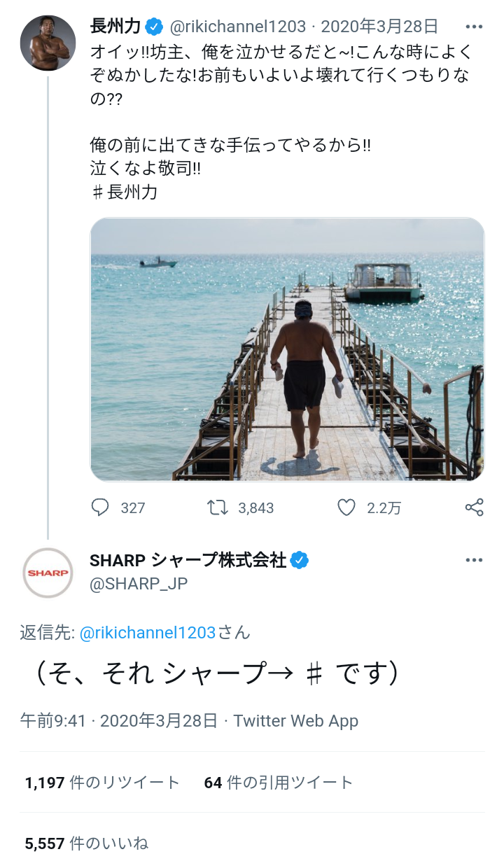The width and height of the screenshot is (504, 861).
Task: Click the @rikichannel1203 mention in the reply line
Action: tap(148, 632)
